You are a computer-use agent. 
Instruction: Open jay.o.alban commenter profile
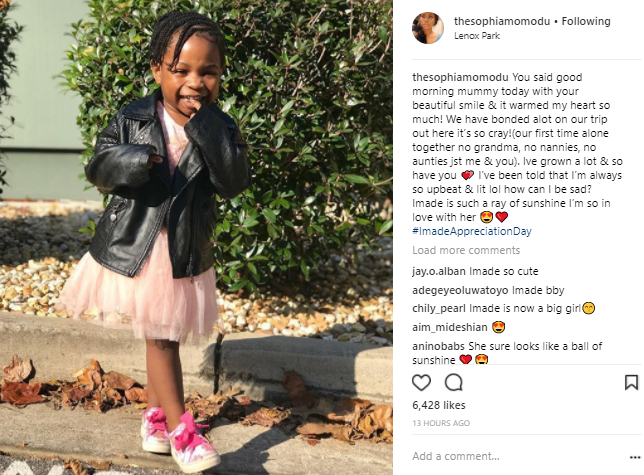coord(439,271)
